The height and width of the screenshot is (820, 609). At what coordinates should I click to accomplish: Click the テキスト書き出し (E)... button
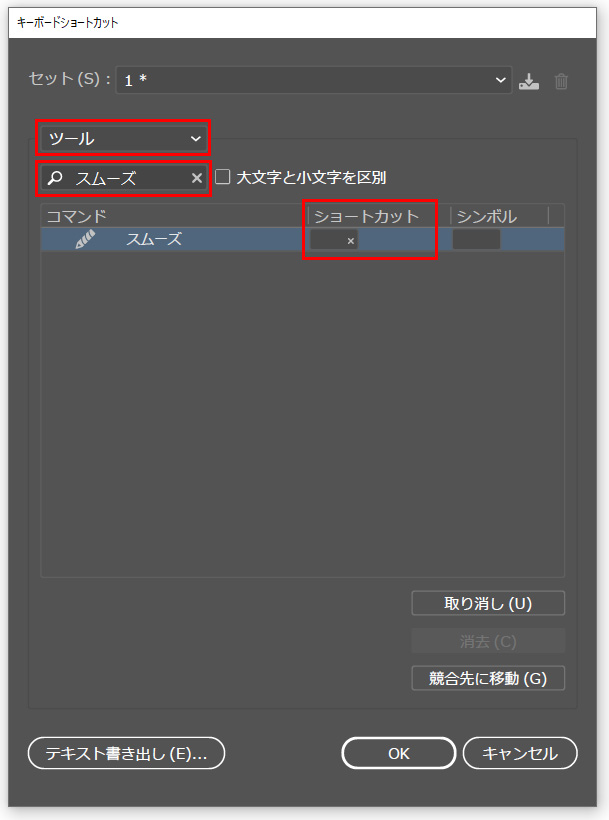126,753
